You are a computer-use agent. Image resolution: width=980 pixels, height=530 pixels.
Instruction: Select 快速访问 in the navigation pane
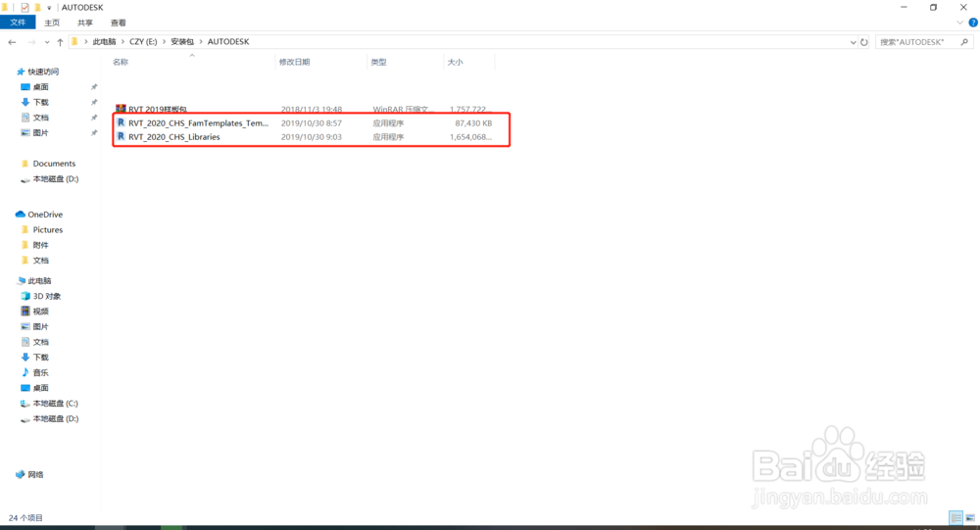point(43,72)
